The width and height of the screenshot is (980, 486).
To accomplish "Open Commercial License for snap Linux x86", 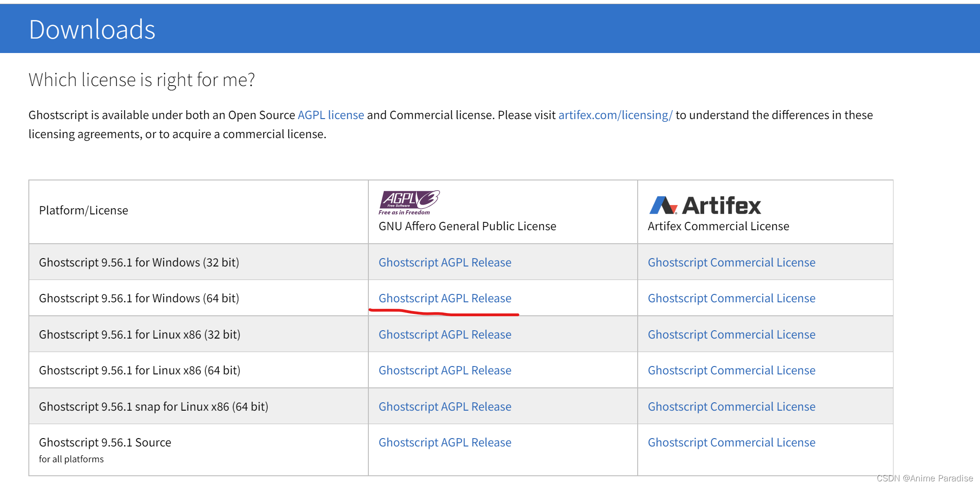I will 732,406.
